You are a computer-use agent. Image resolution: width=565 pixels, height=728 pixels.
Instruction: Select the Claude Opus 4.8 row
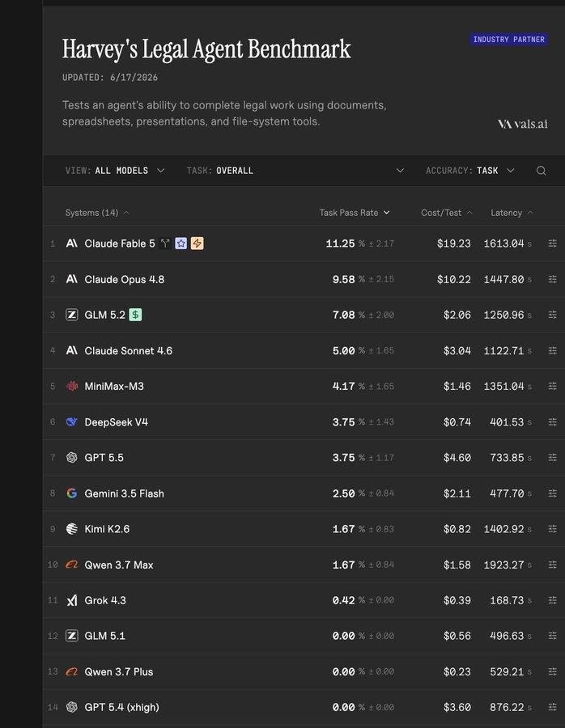coord(304,279)
